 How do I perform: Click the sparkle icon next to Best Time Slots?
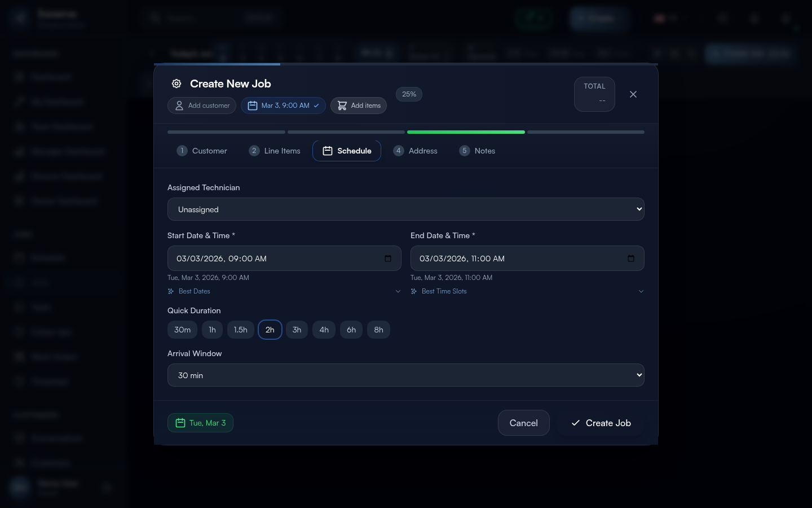[x=414, y=291]
